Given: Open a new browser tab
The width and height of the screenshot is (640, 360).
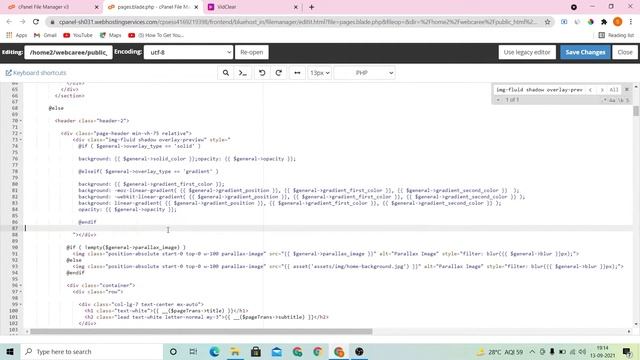Looking at the screenshot, I should [311, 7].
